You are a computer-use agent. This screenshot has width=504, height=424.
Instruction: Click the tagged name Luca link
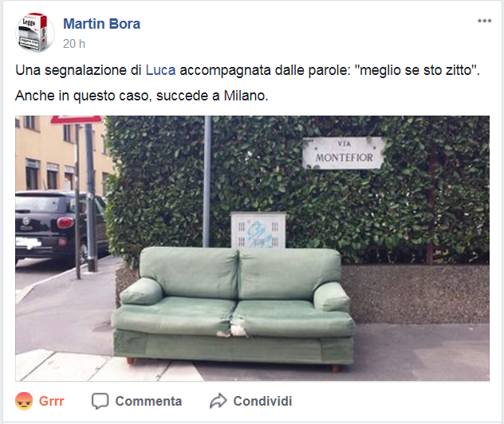tap(161, 70)
